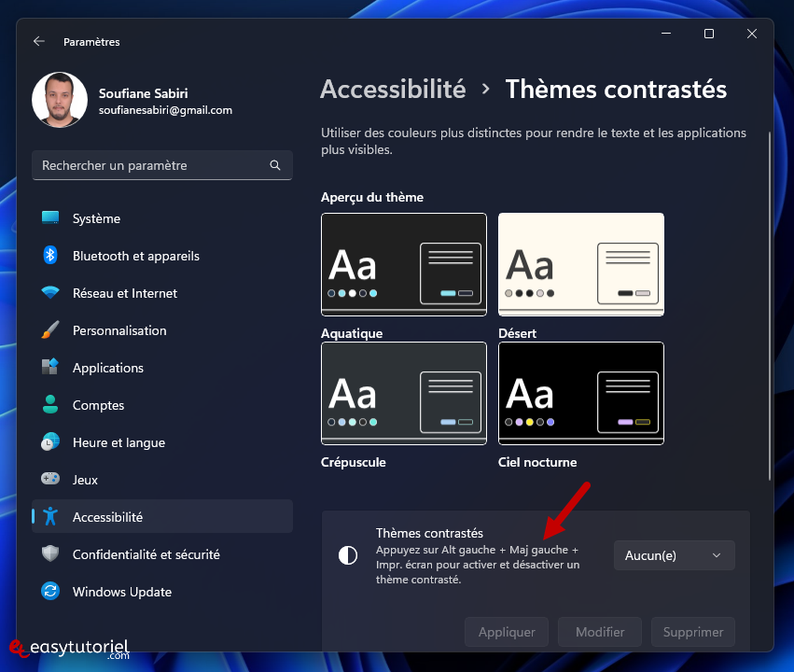Click the Crépuscule theme preview
Viewport: 794px width, 672px height.
click(x=404, y=394)
